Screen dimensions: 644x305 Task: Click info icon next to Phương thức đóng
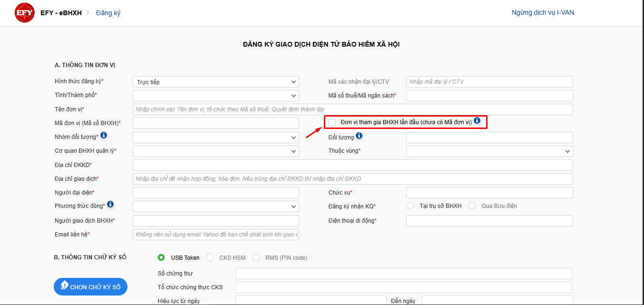click(110, 205)
